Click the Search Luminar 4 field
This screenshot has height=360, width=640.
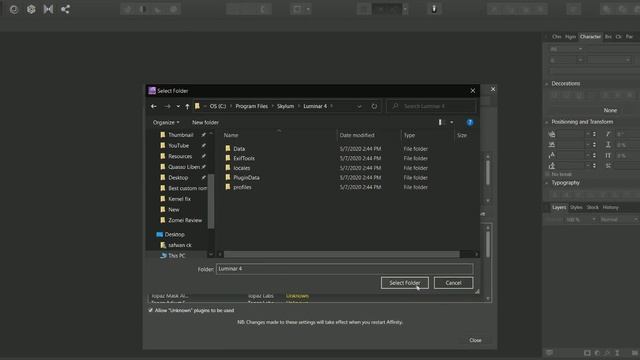pyautogui.click(x=431, y=106)
